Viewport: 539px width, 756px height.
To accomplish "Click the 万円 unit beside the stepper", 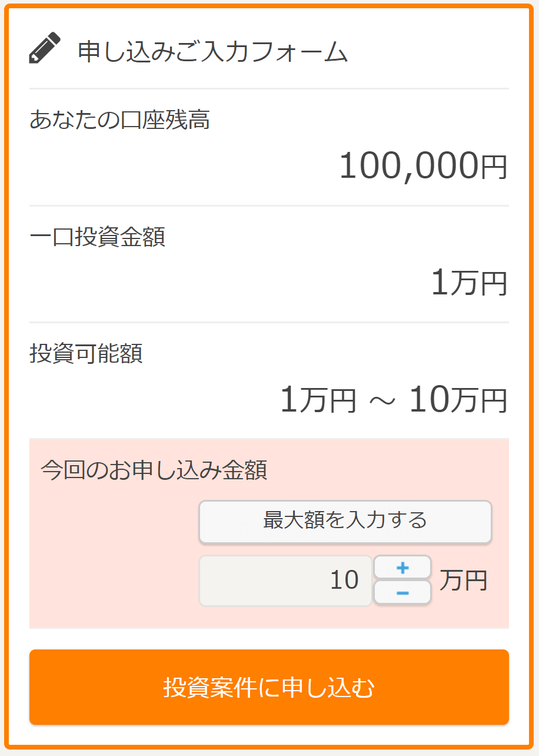I will (x=464, y=581).
